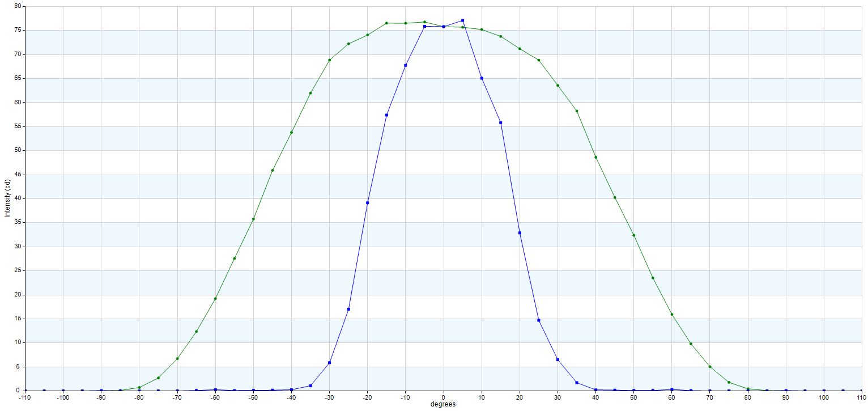This screenshot has height=411, width=868.
Task: Click the green curve point at -5 degrees
Action: point(424,22)
